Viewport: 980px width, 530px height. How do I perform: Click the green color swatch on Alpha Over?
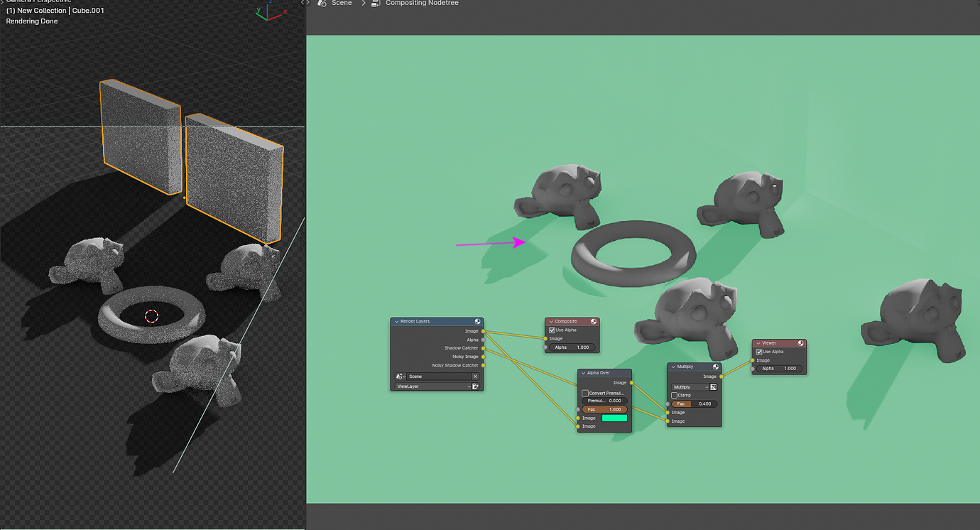click(x=615, y=418)
